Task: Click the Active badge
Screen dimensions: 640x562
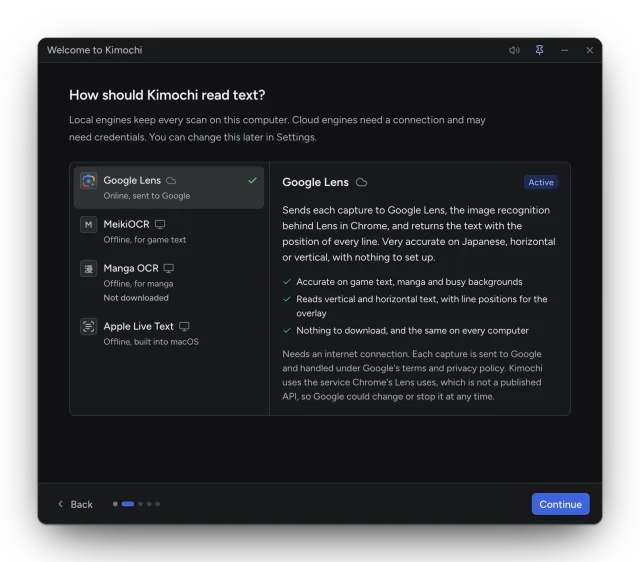Action: (541, 182)
